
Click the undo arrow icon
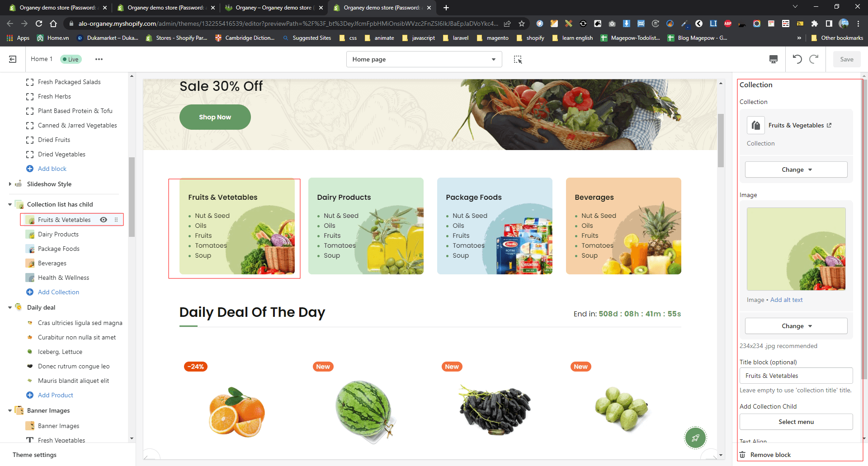[x=797, y=59]
